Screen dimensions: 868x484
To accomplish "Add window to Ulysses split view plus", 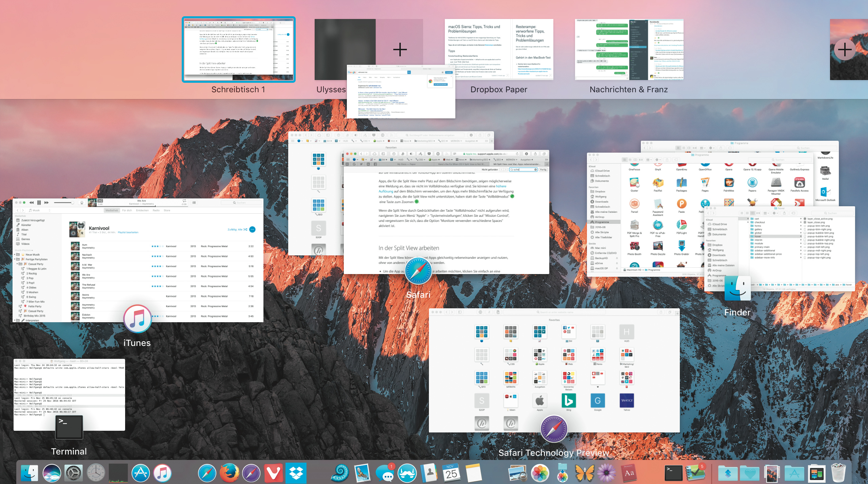I will point(400,50).
